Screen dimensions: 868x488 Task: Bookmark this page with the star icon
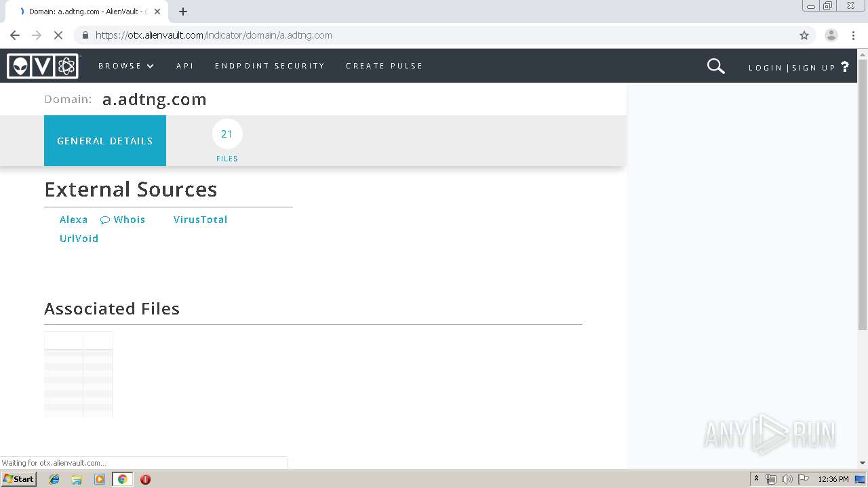click(x=804, y=35)
